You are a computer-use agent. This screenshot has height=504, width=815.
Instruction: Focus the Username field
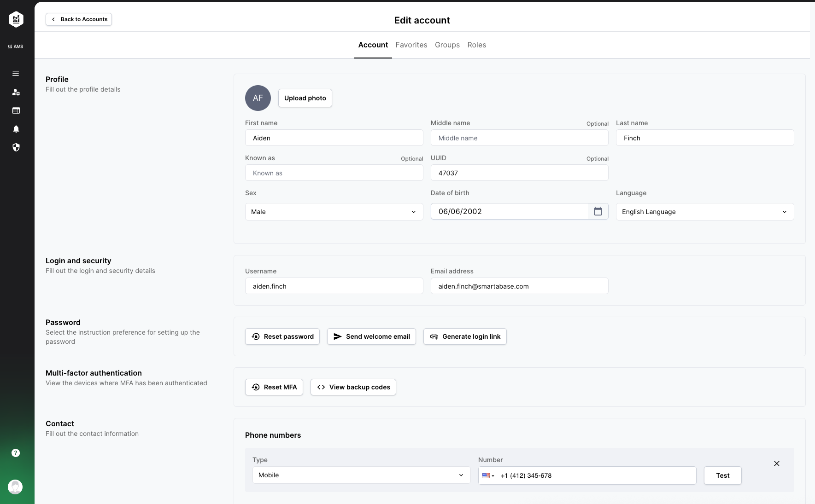[334, 286]
